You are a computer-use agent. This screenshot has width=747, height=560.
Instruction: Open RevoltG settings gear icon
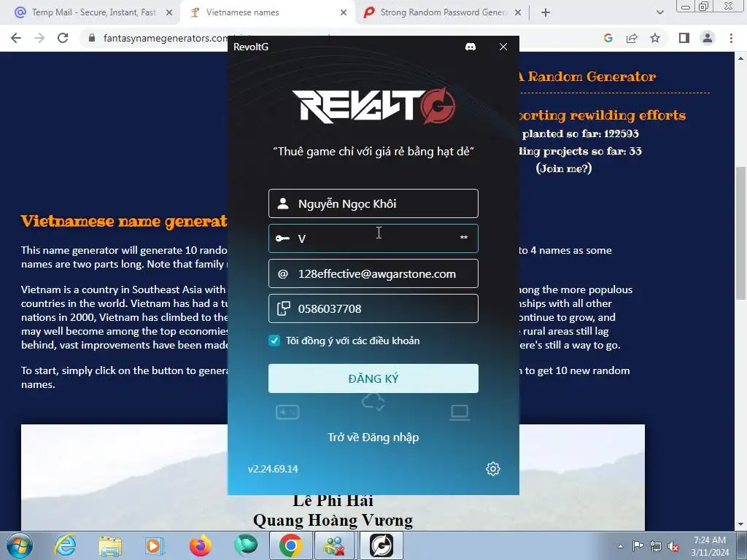pos(493,469)
